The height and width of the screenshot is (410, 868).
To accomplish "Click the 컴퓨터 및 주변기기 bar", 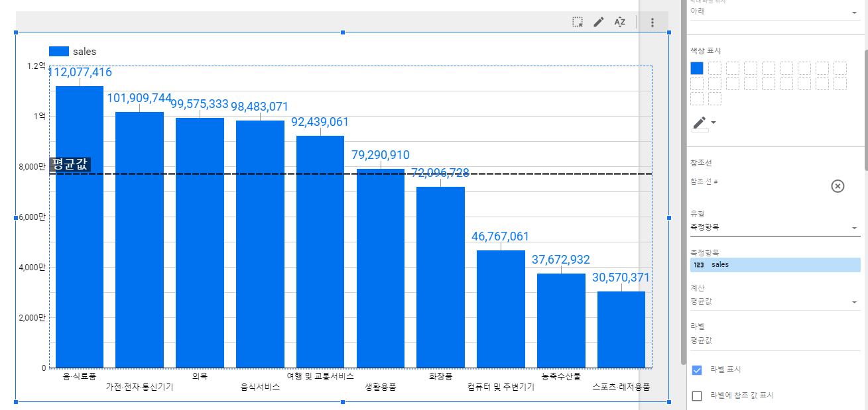I will click(501, 309).
